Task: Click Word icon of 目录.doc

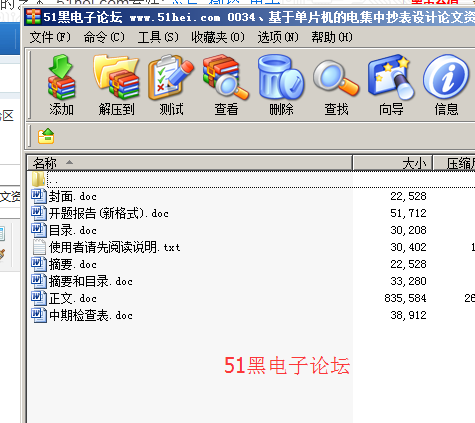Action: pyautogui.click(x=39, y=230)
